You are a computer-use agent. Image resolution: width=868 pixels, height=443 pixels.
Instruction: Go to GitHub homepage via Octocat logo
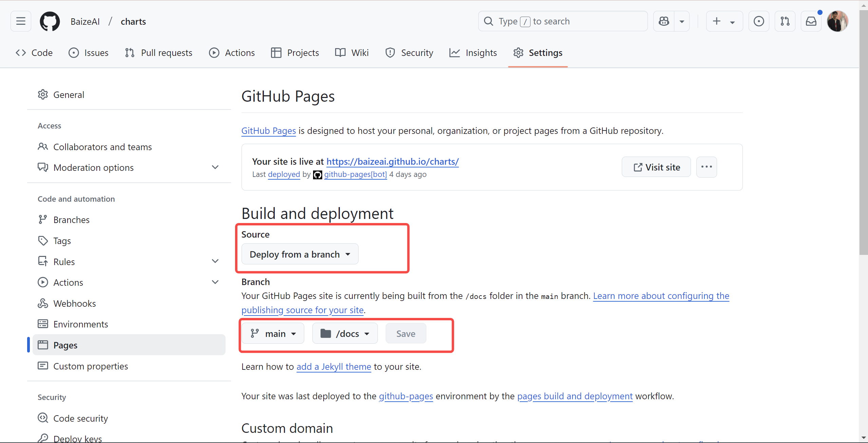point(50,21)
